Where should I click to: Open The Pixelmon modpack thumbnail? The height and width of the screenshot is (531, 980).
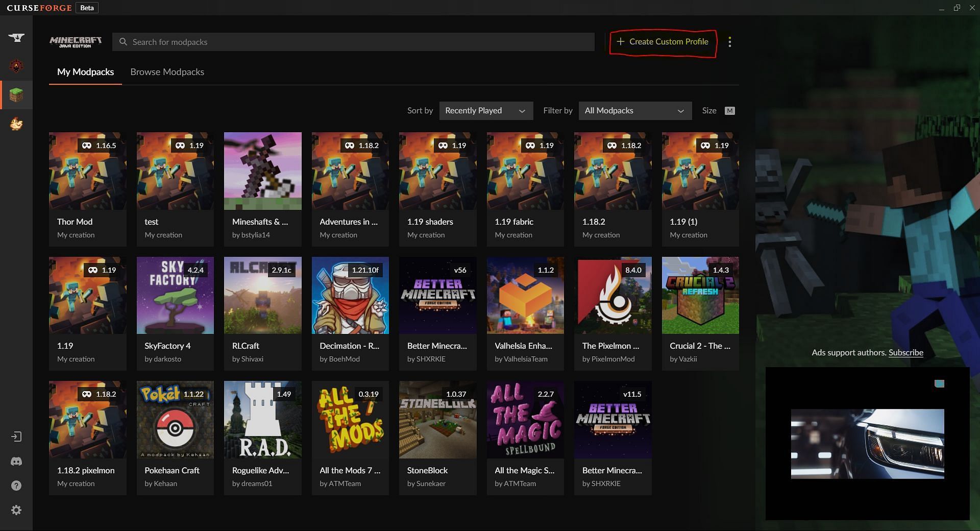pyautogui.click(x=613, y=295)
